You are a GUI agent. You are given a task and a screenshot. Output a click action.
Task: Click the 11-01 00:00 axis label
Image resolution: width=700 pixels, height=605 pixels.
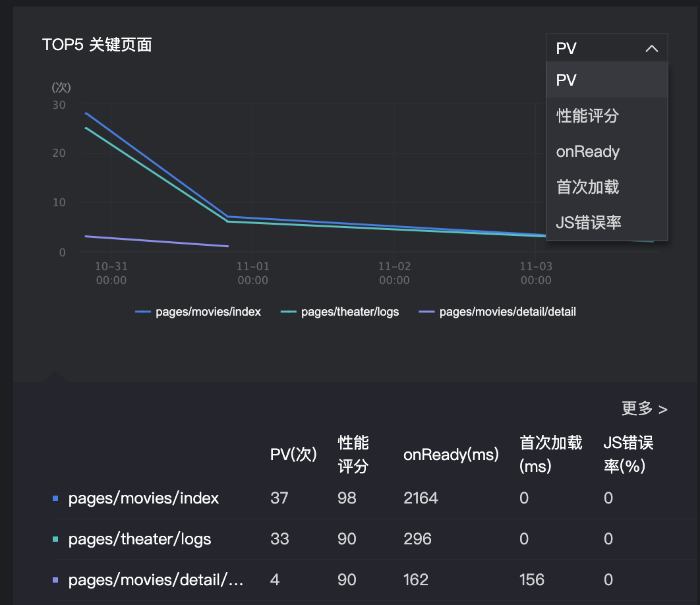coord(252,274)
